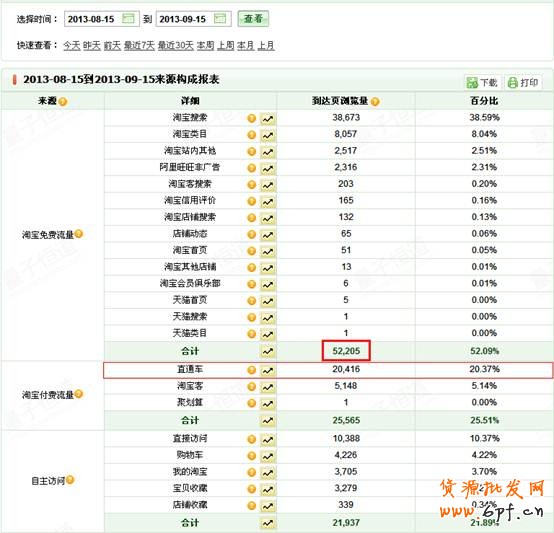Click help icon beside 来源 header
The height and width of the screenshot is (533, 554).
pos(63,102)
